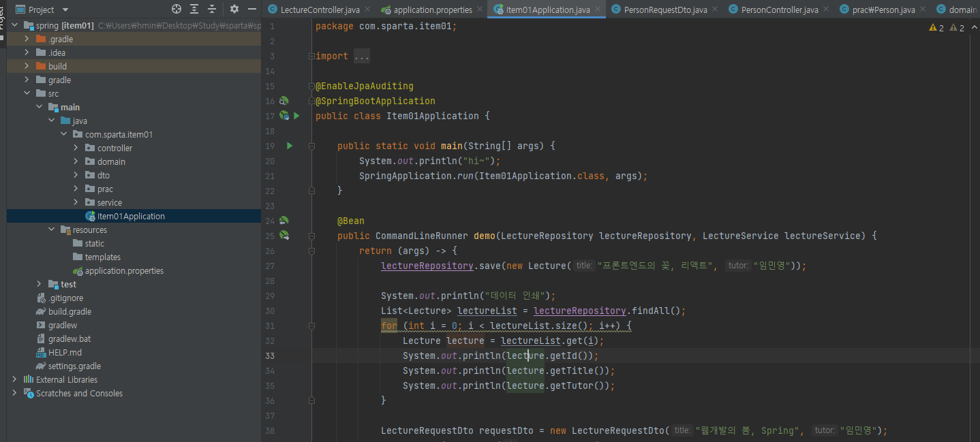Screen dimensions: 980x442
Task: Expand the prac package
Action: pos(76,189)
